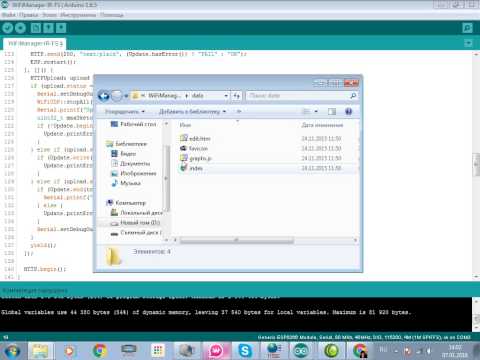The height and width of the screenshot is (360, 480).
Task: Select Съемный диск in navigation pane
Action: pos(136,232)
